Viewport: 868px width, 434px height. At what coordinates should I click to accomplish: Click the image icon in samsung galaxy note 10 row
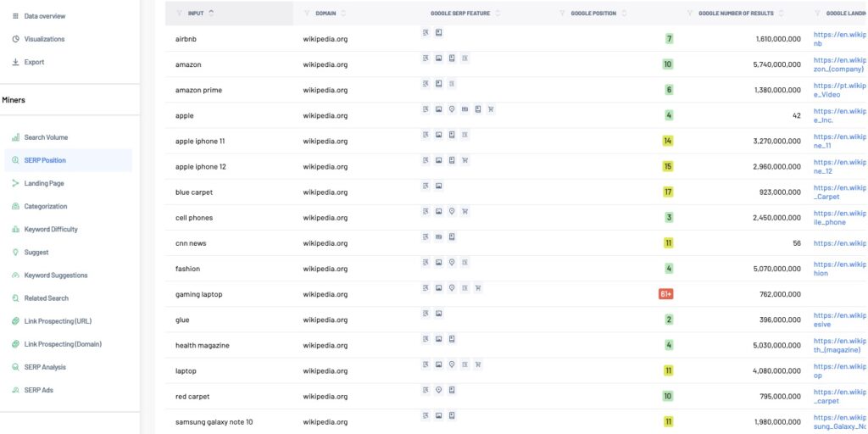tap(438, 415)
